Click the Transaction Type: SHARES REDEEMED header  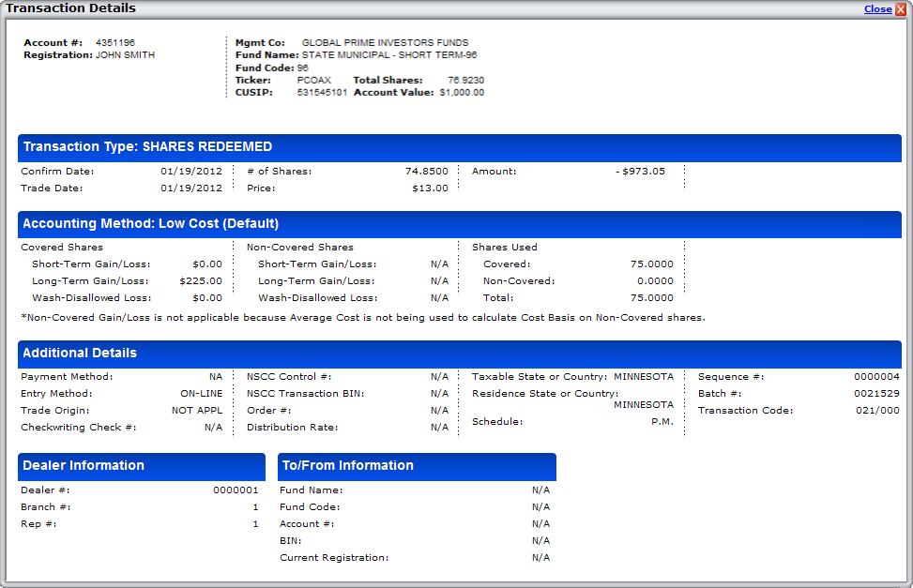pos(460,147)
